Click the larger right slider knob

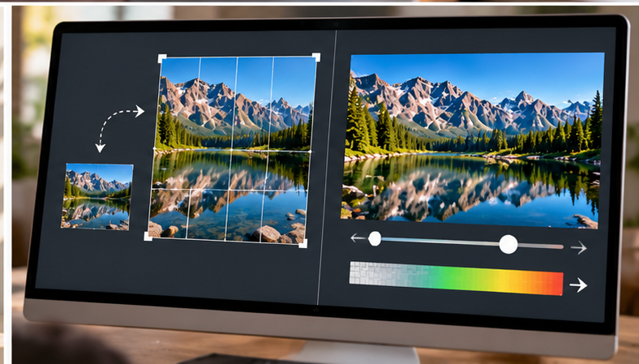coord(508,244)
